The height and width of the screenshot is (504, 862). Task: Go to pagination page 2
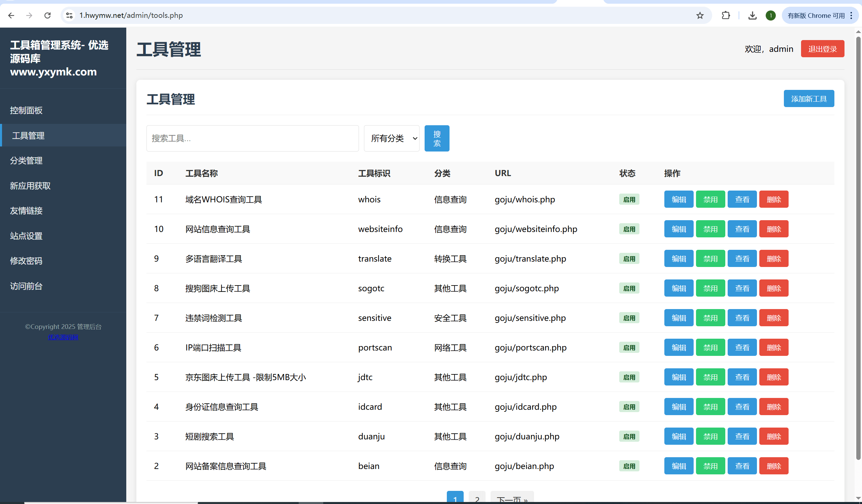[477, 498]
